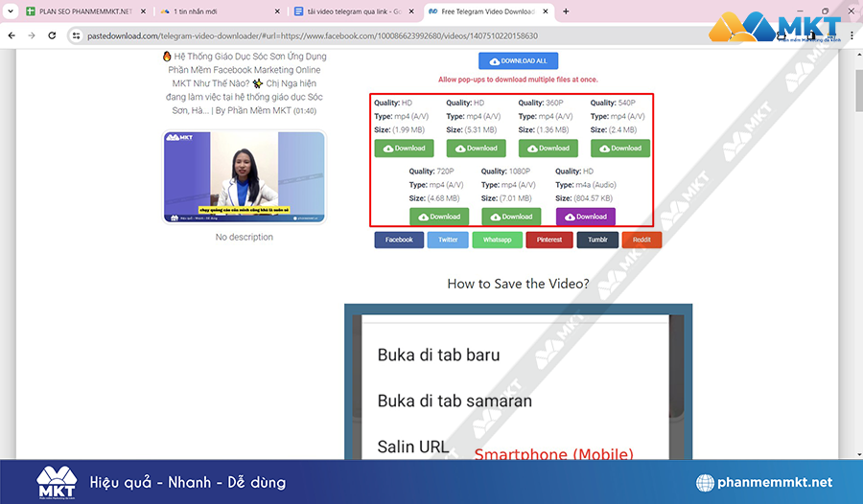This screenshot has height=504, width=863.
Task: Download HD mp4 file sized 5.31 MB
Action: [x=476, y=148]
